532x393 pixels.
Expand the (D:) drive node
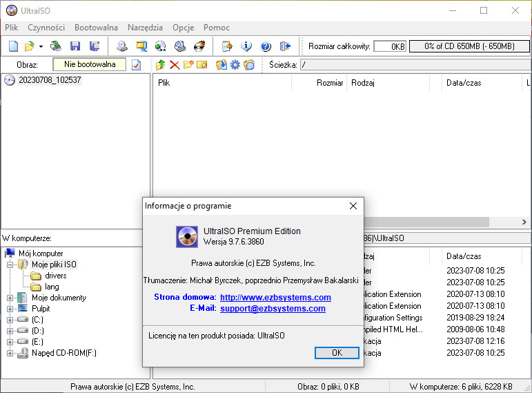(x=10, y=331)
